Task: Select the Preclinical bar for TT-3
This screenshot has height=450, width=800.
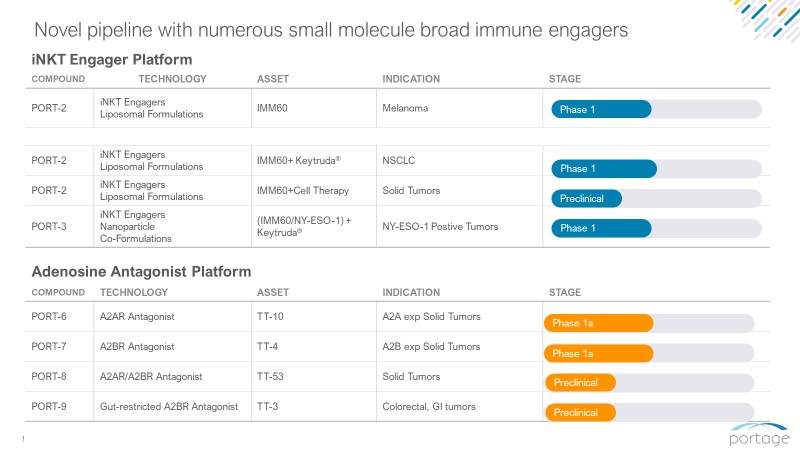Action: (580, 412)
